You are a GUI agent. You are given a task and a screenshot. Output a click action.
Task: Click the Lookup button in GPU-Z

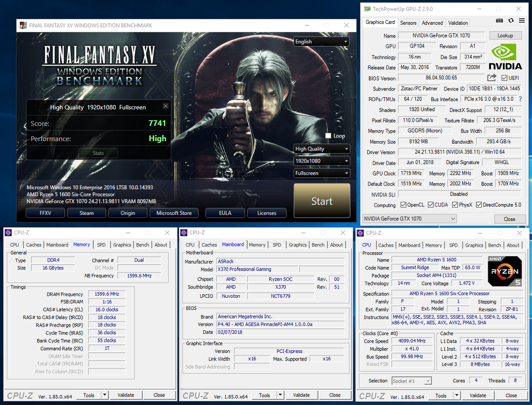(x=505, y=35)
